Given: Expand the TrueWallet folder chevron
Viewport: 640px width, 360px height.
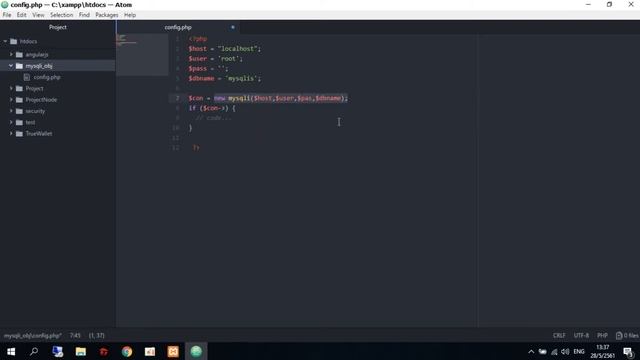Looking at the screenshot, I should (x=11, y=133).
